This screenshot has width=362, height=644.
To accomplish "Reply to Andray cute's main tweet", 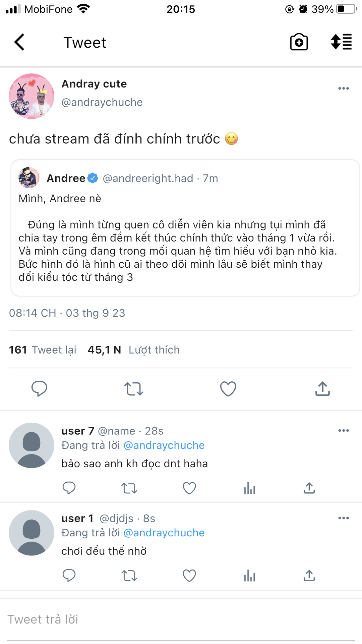I will 39,389.
